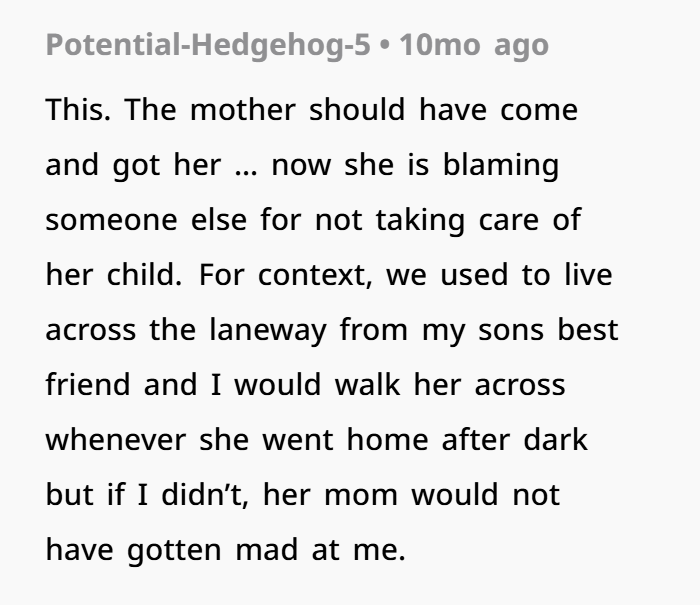Click the words "now she is blaming"
Image resolution: width=700 pixels, height=605 pixels.
point(415,165)
